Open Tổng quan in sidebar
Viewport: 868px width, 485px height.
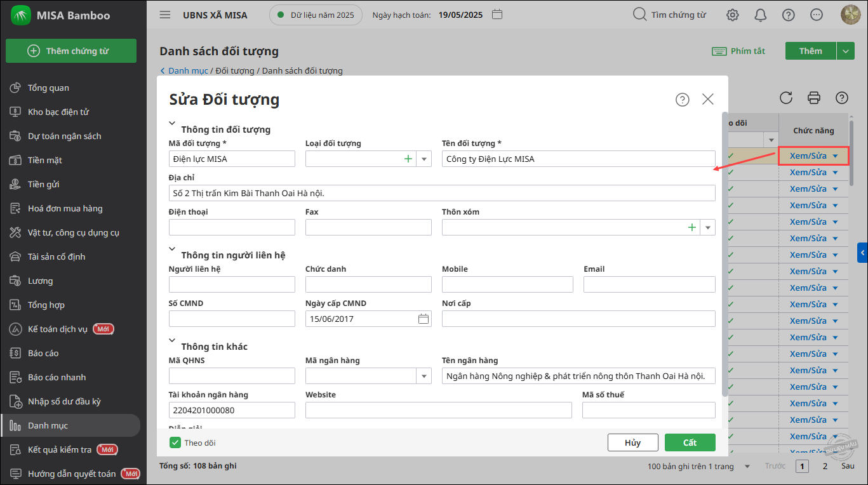click(x=48, y=88)
